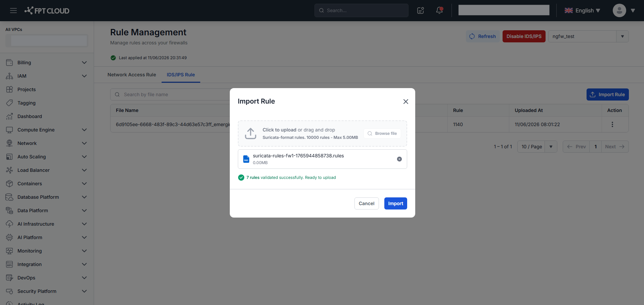
Task: Click the DevOps sidebar icon
Action: pos(9,278)
